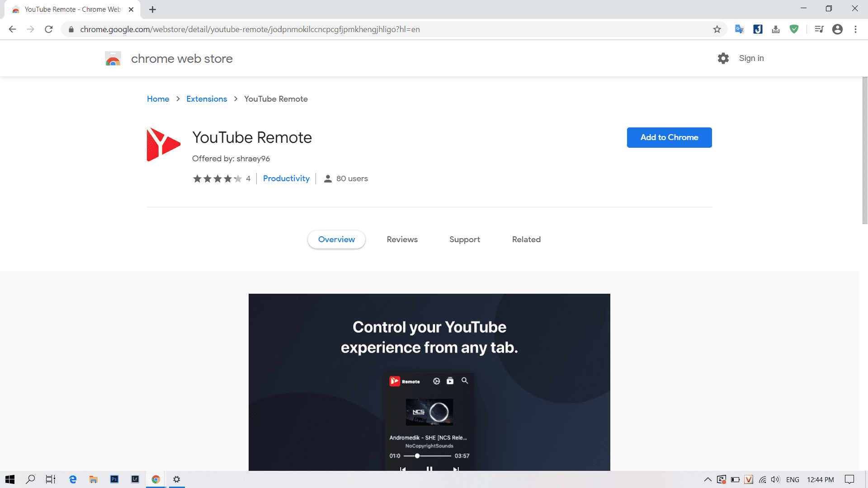
Task: Switch to Chrome in the taskbar
Action: tap(156, 479)
